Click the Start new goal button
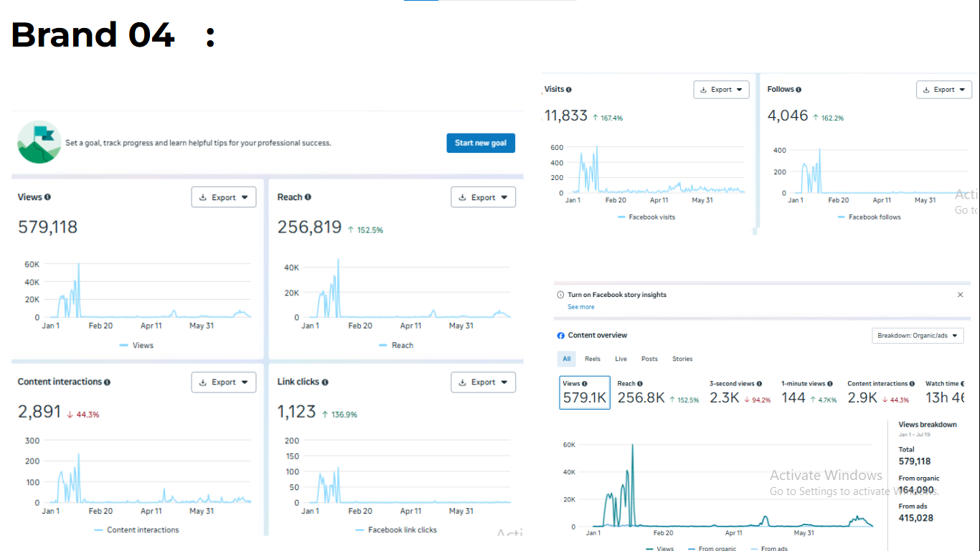 [x=481, y=143]
